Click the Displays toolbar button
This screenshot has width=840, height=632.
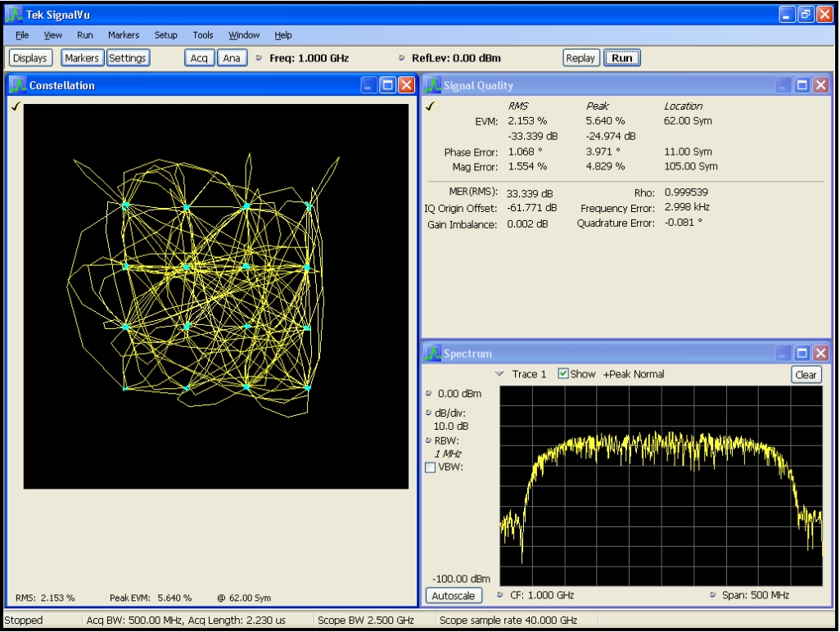click(30, 58)
